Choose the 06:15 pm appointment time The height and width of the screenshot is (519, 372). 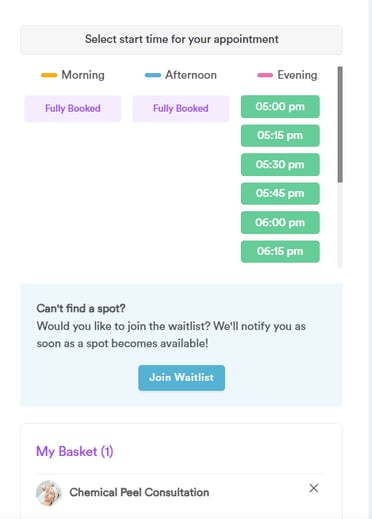pyautogui.click(x=280, y=251)
